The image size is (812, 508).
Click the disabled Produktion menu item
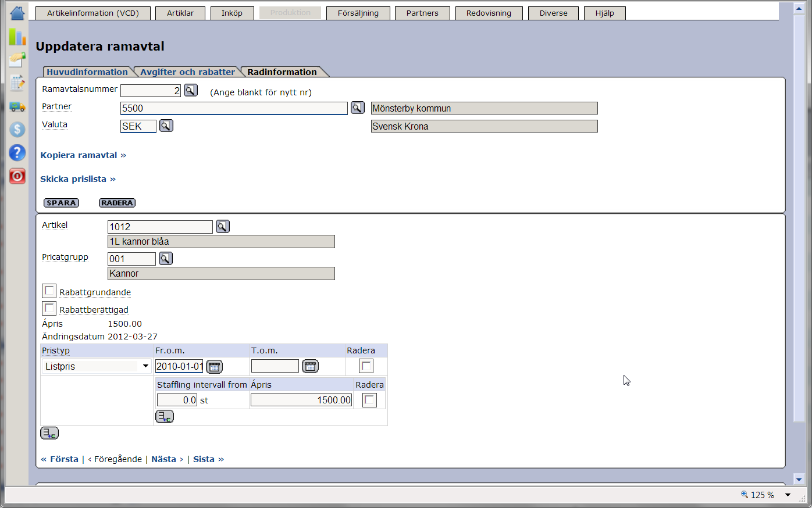[290, 13]
